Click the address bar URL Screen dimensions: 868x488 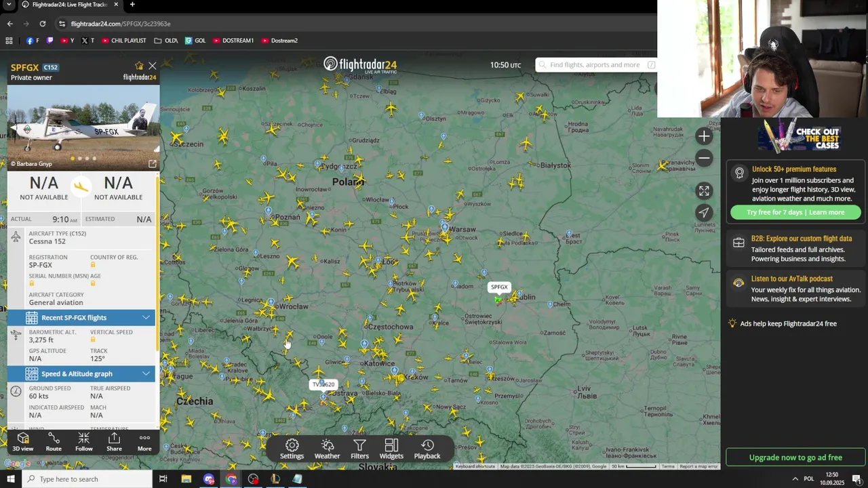coord(121,24)
